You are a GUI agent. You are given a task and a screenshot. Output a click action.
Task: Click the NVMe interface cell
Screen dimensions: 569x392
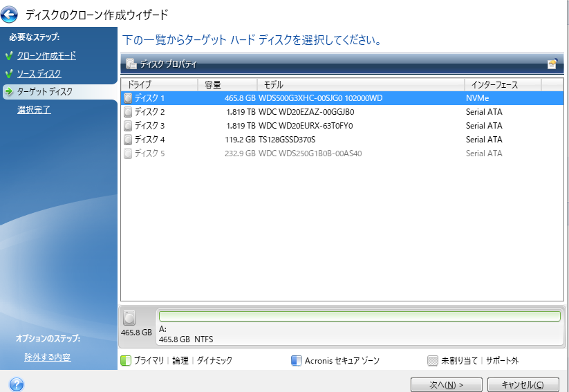[x=478, y=98]
